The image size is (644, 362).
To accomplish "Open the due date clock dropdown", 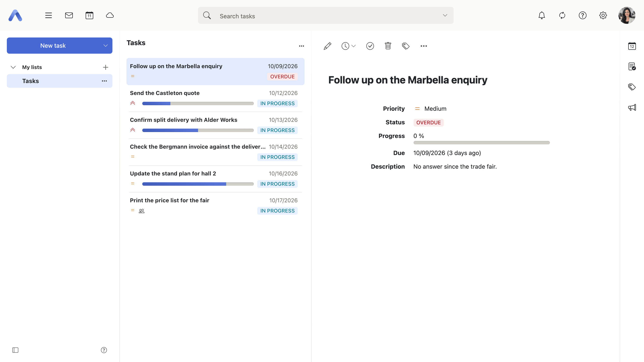I will click(x=348, y=46).
